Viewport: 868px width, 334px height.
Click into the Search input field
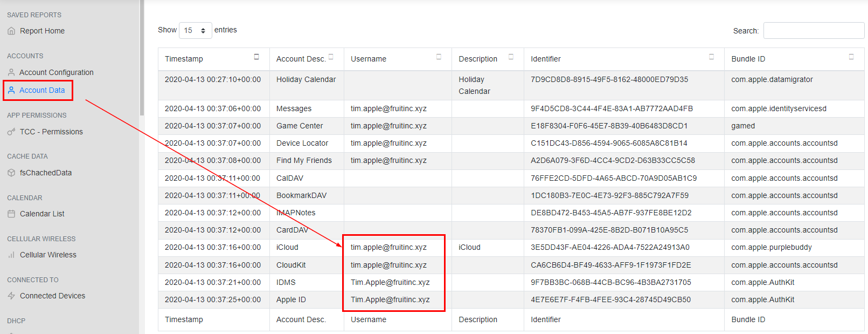(x=814, y=31)
